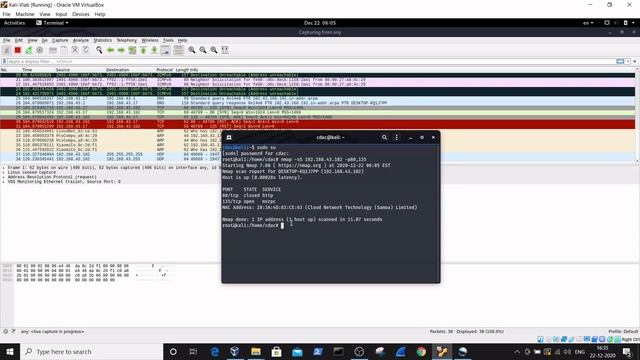This screenshot has height=360, width=640.
Task: Go forward to next packet arrow
Action: click(x=121, y=50)
